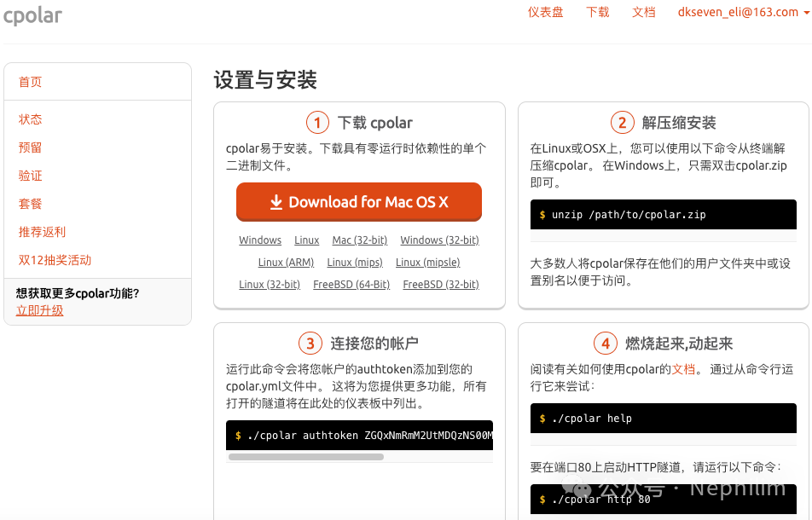Click the Linux (ARM) download link
Image resolution: width=812 pixels, height=520 pixels.
(x=286, y=263)
